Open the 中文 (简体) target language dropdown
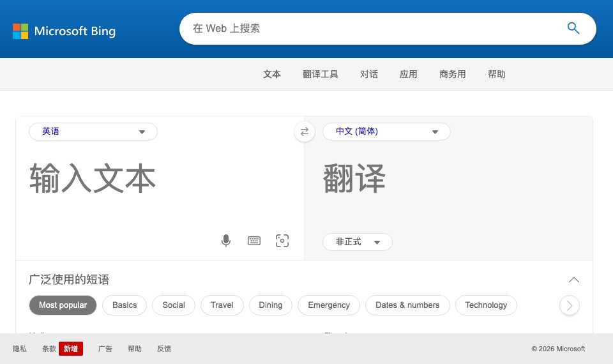613x364 pixels. click(x=387, y=132)
